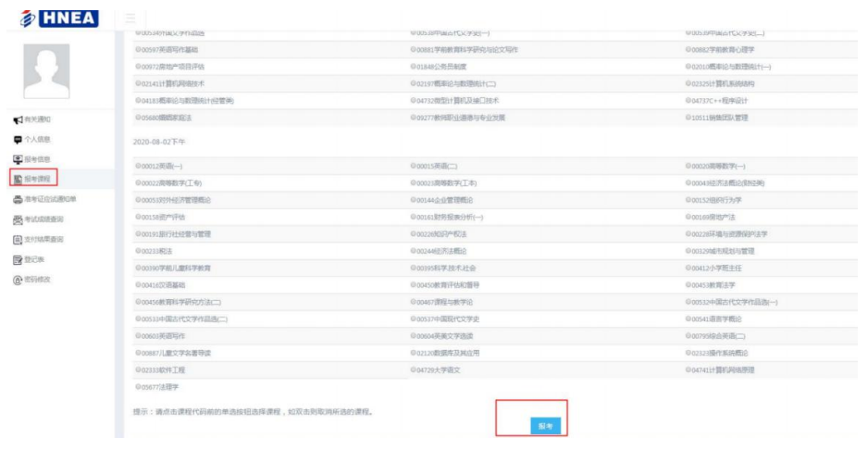This screenshot has width=868, height=450.
Task: Choose course 04729 大学语文 radio button
Action: coord(413,369)
